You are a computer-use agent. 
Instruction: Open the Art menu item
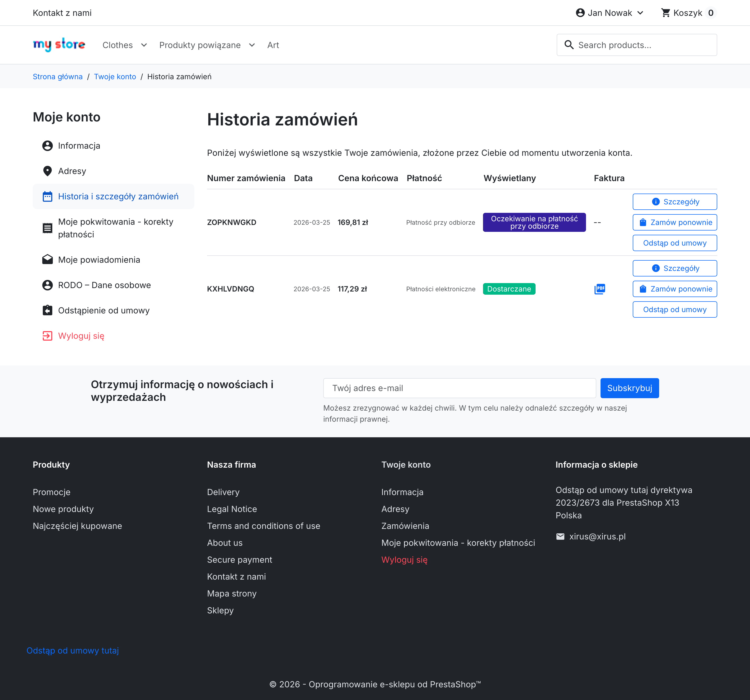tap(273, 45)
